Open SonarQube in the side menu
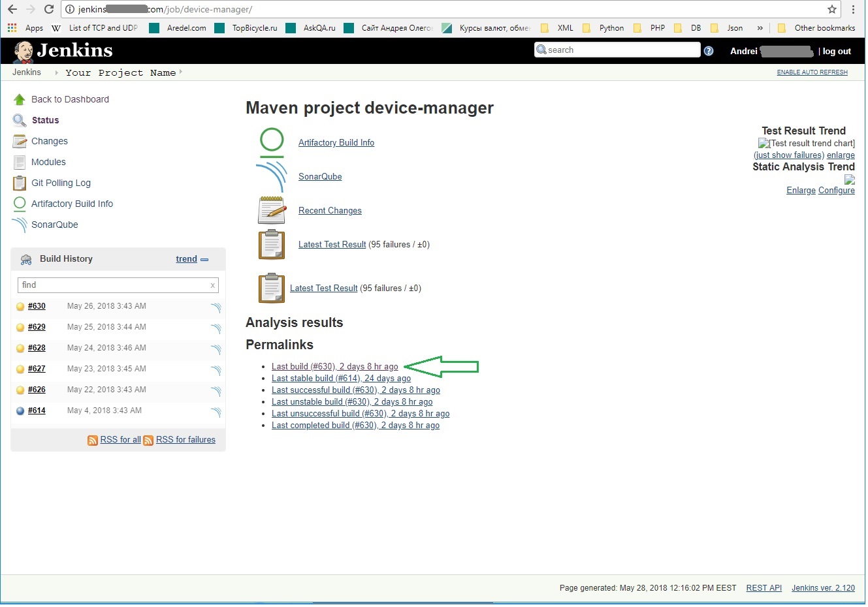The height and width of the screenshot is (607, 868). click(x=55, y=225)
